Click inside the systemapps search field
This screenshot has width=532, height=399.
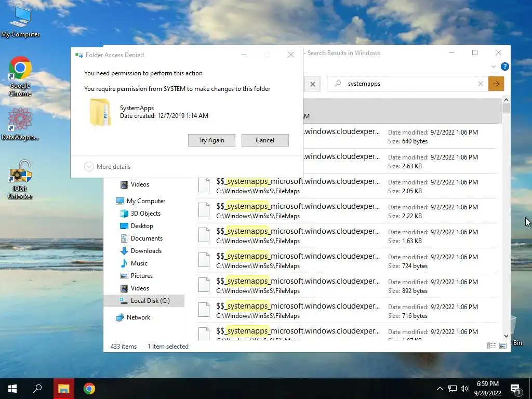click(407, 84)
